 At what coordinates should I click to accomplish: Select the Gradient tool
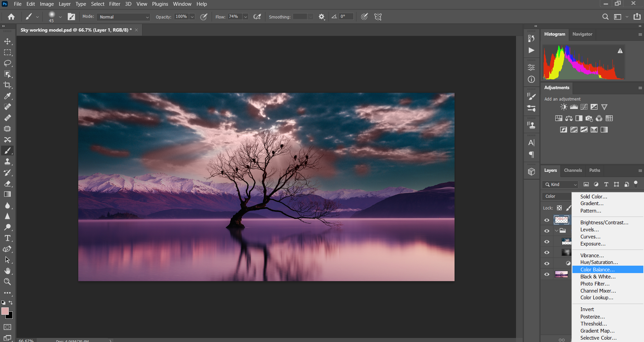coord(7,194)
